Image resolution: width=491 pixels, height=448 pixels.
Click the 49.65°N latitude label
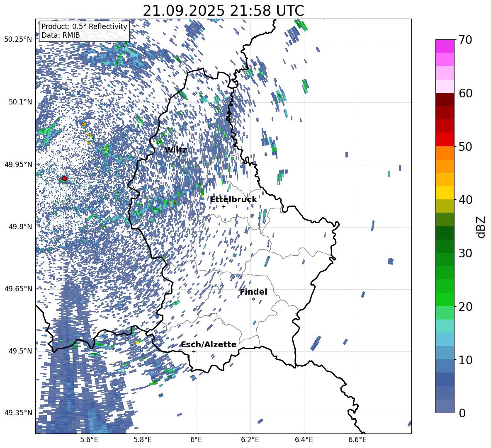pos(18,289)
